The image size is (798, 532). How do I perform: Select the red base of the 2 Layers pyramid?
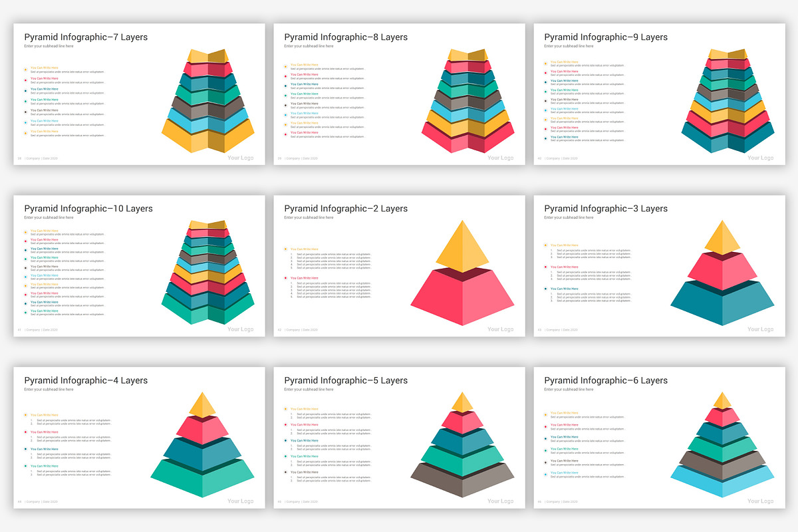(463, 298)
